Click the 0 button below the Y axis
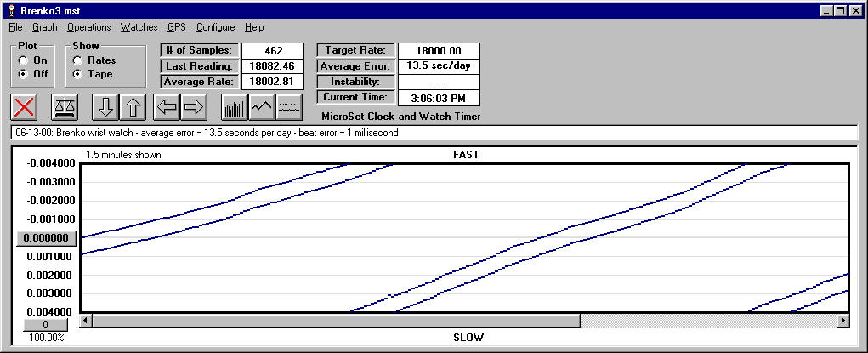This screenshot has height=353, width=868. [45, 325]
